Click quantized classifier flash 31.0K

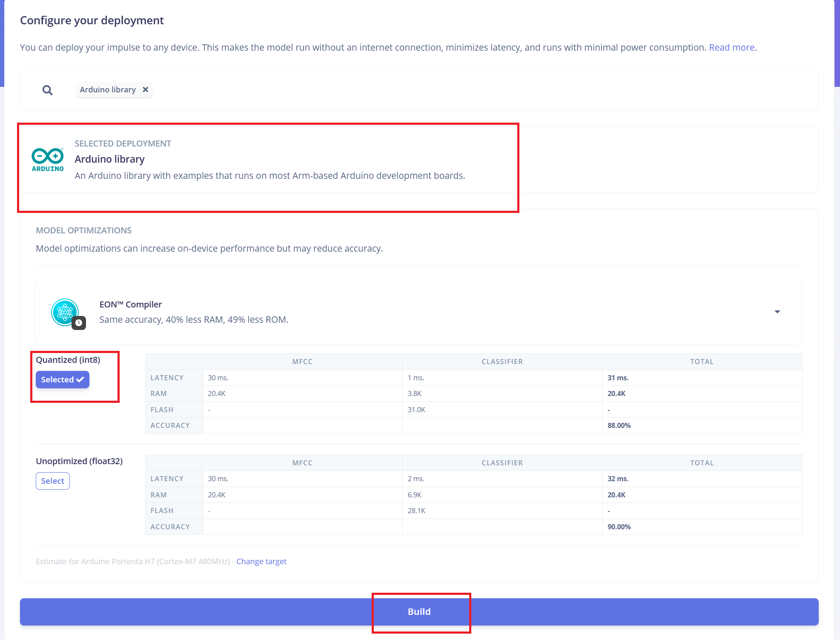coord(416,410)
